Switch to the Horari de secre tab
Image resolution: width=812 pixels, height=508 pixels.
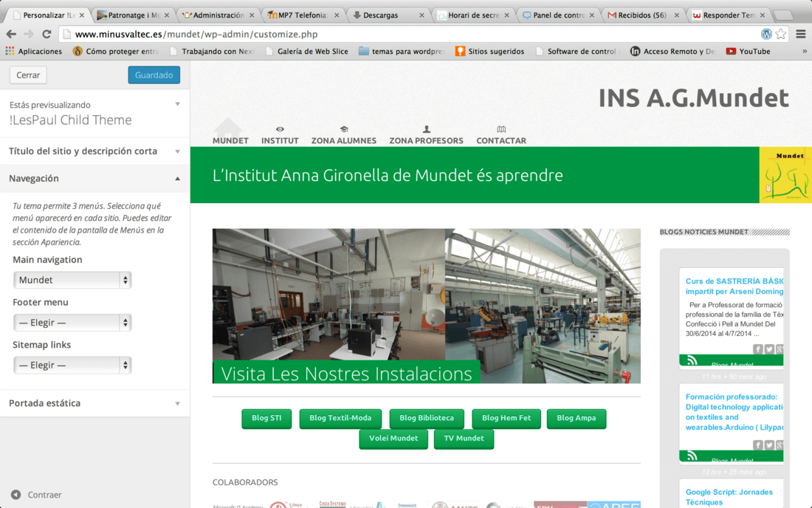(473, 16)
